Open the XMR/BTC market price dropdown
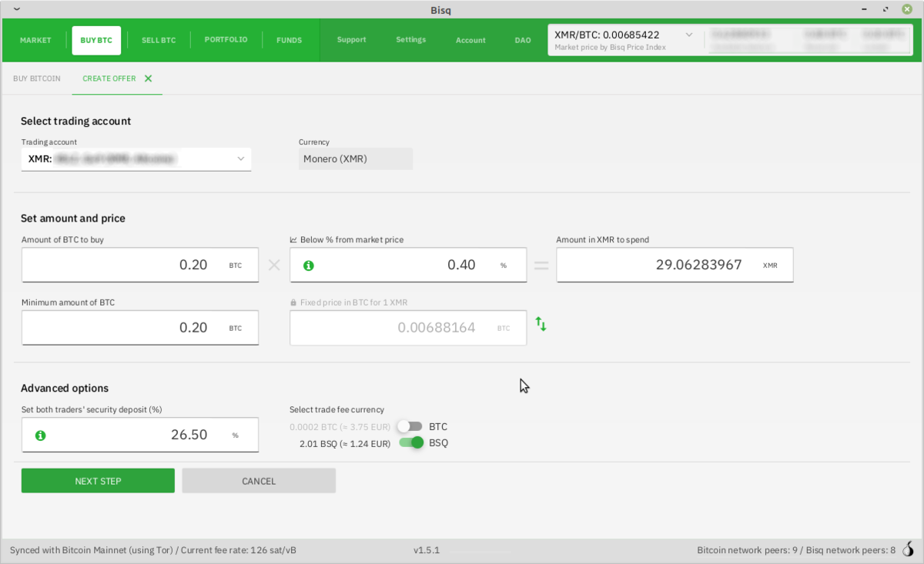This screenshot has height=564, width=924. [x=688, y=35]
